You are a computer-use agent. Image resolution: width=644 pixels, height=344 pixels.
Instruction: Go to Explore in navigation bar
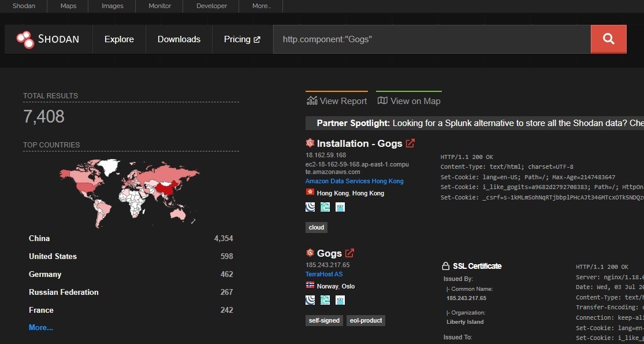(119, 39)
